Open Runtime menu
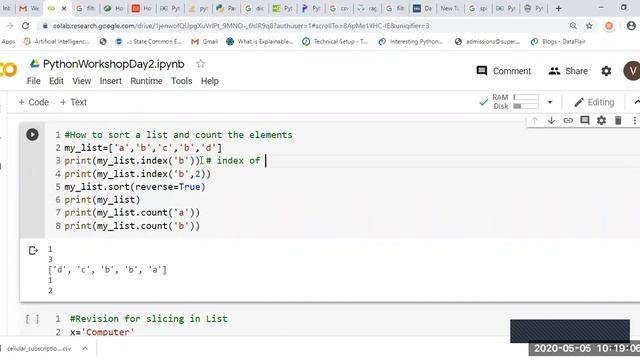640x360 pixels. 146,81
